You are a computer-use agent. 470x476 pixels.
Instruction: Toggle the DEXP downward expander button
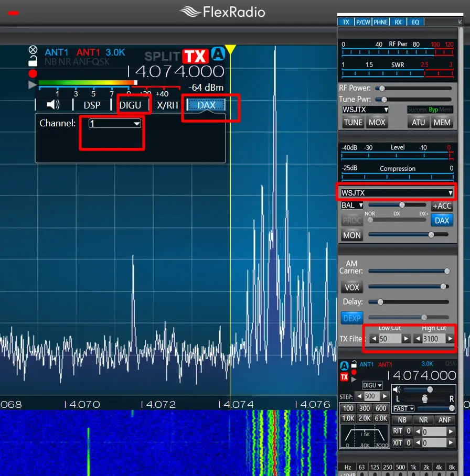[352, 318]
